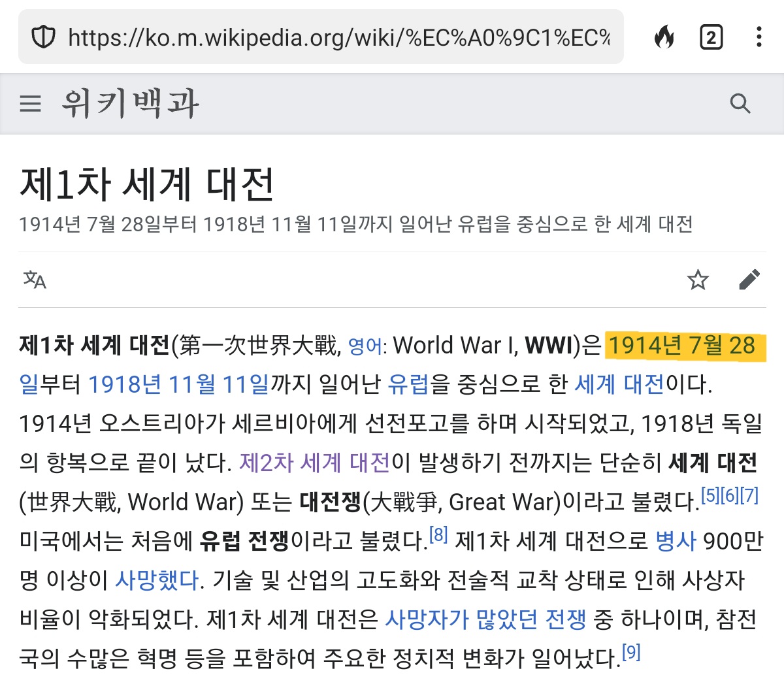Viewport: 784px width, 688px height.
Task: Open the tab switcher showing 2 tabs
Action: [711, 37]
